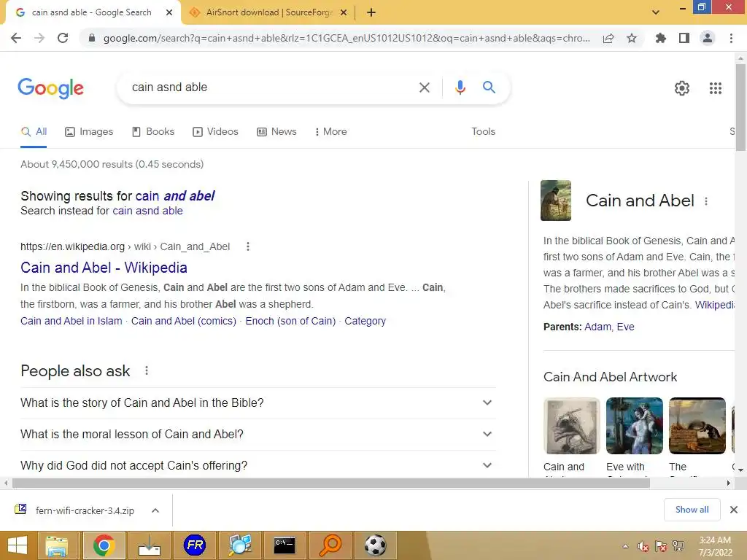Submit search with magnifier icon
747x560 pixels.
489,87
